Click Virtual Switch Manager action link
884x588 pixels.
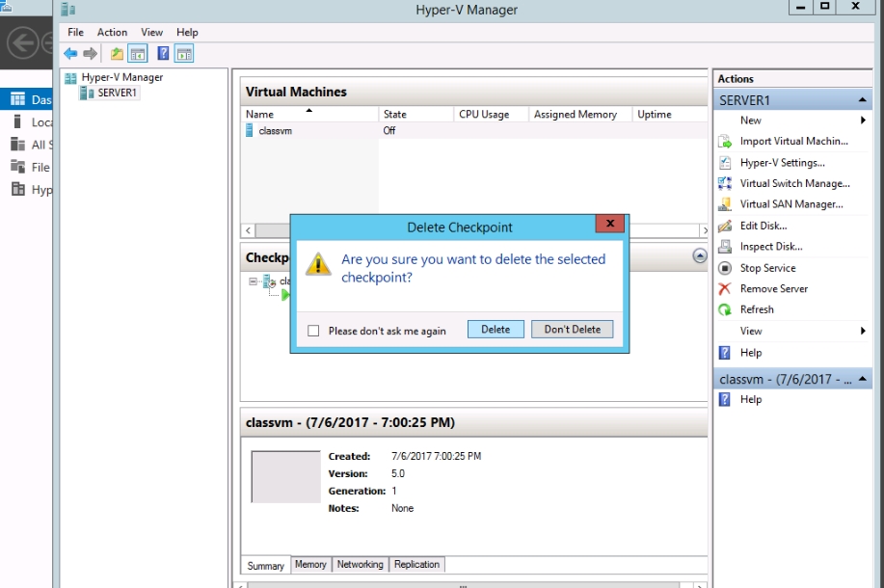point(795,183)
